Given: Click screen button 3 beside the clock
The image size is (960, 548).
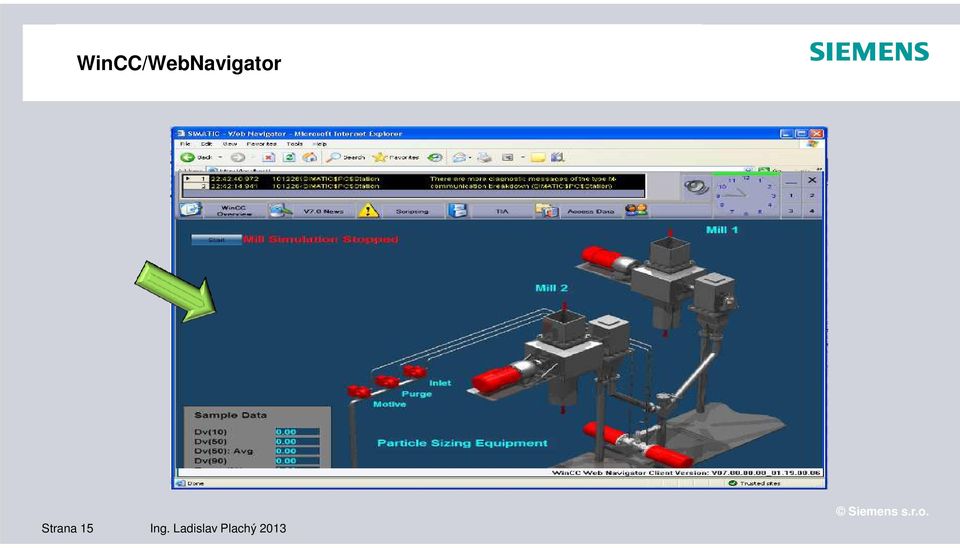Looking at the screenshot, I should tap(791, 211).
